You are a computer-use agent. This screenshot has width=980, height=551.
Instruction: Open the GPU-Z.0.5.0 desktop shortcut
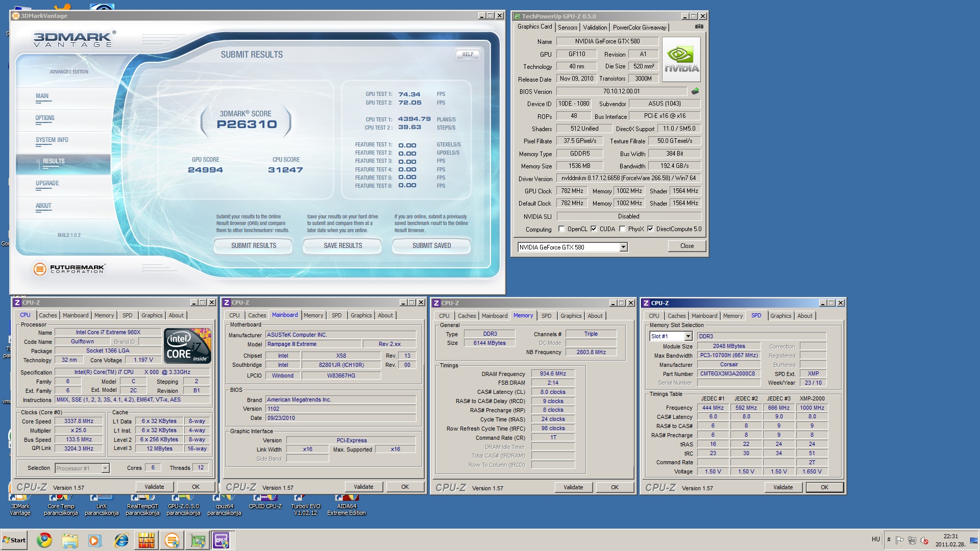coord(183,505)
